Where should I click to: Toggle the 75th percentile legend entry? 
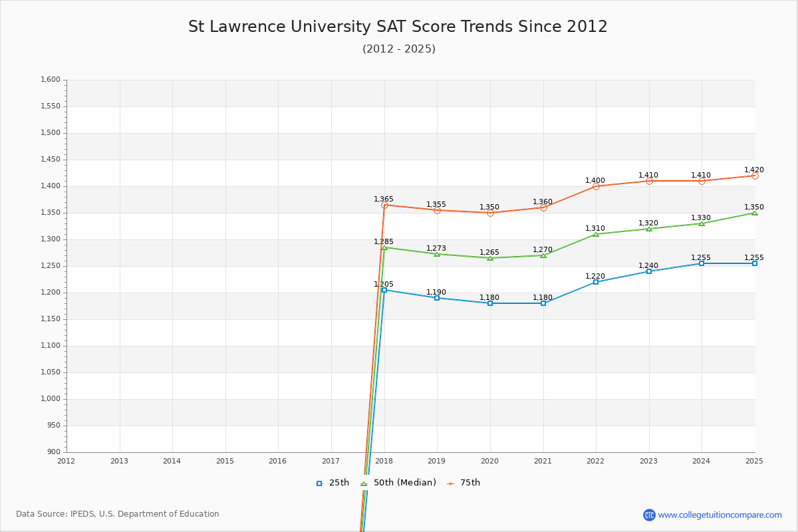click(464, 483)
